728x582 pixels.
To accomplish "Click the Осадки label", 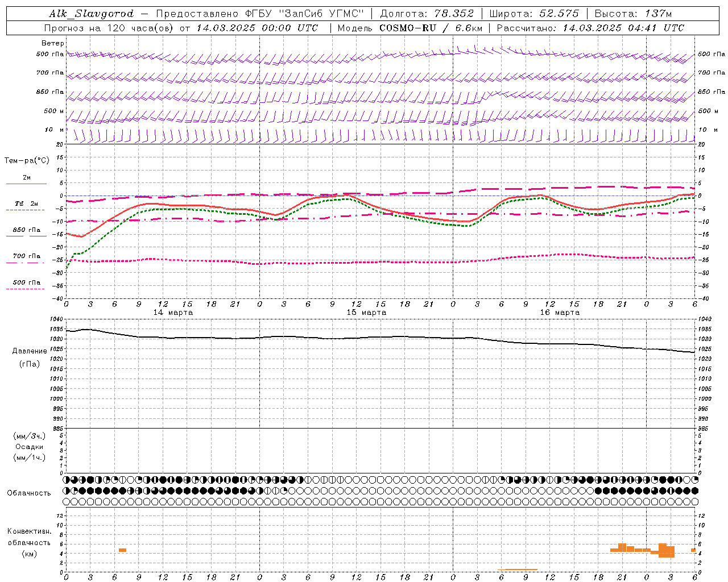I will point(29,447).
